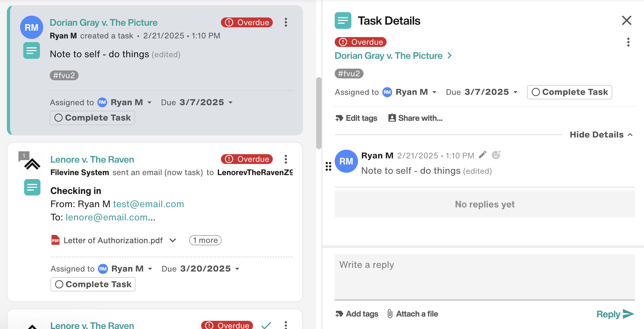Expand Letter of Authorization.pdf chevron
This screenshot has height=329, width=644.
173,240
